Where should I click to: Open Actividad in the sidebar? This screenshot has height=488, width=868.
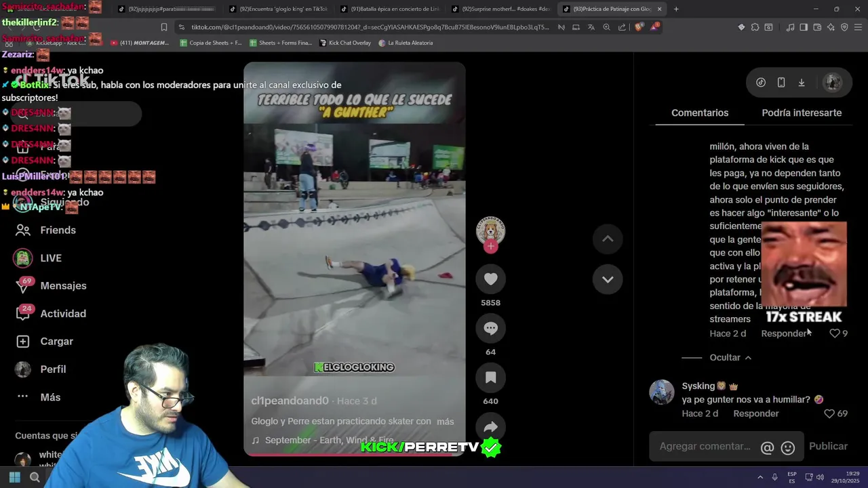pos(51,314)
